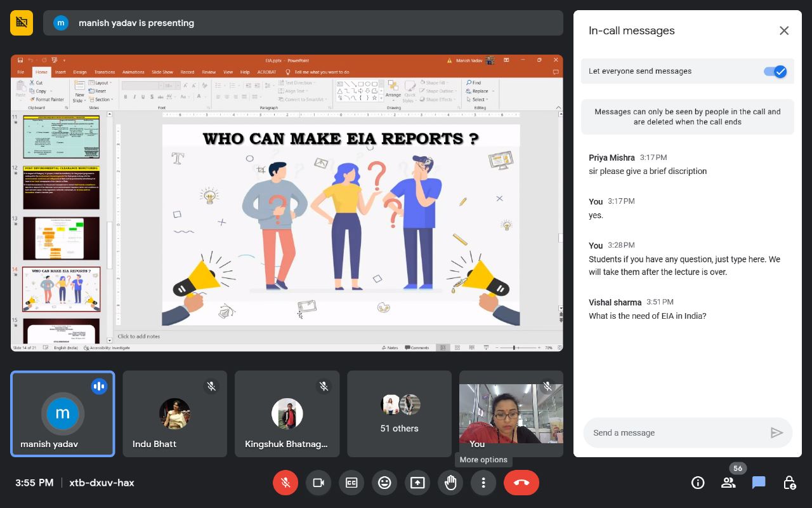812x508 pixels.
Task: Click the yellow presentation off icon
Action: [x=22, y=23]
